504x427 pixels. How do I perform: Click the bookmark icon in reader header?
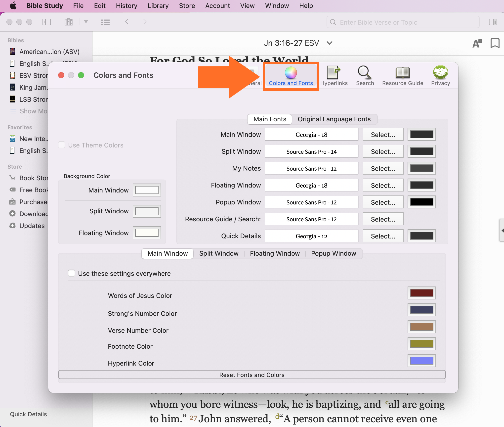point(495,43)
